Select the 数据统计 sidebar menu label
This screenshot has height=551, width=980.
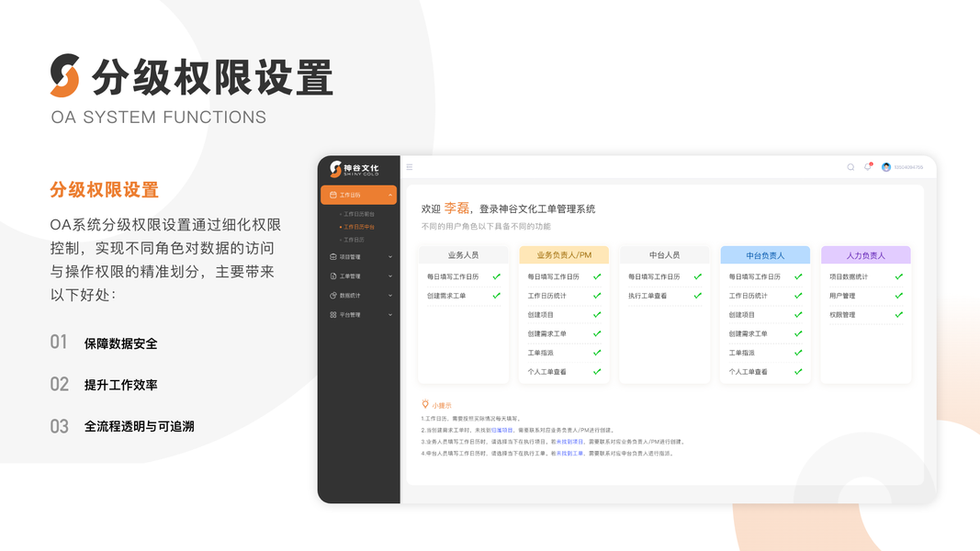point(350,296)
